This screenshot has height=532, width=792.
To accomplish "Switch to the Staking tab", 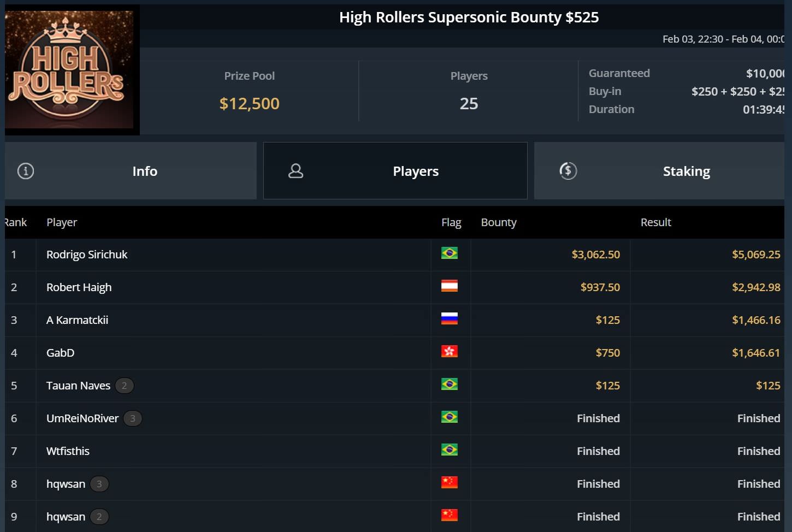I will (x=686, y=171).
